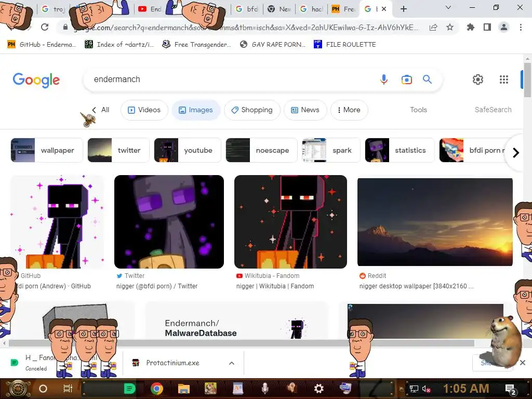Show more suggestion chips with right arrow
532x399 pixels.
516,153
